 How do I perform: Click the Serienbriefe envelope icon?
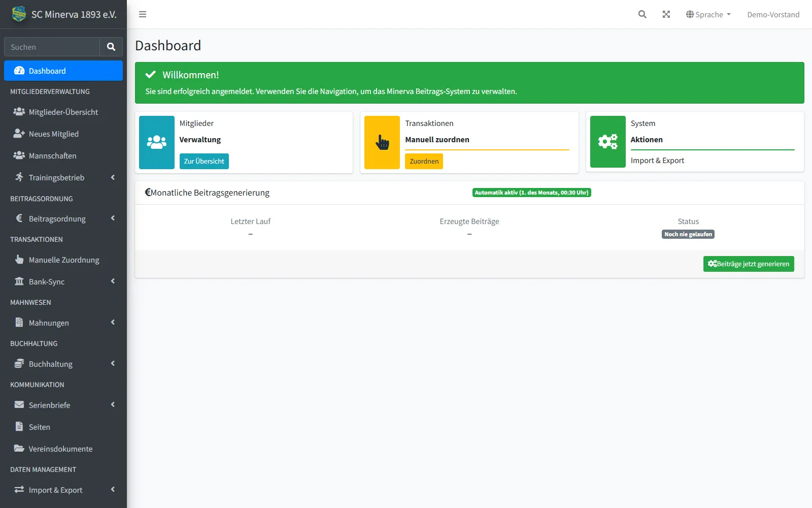(19, 405)
